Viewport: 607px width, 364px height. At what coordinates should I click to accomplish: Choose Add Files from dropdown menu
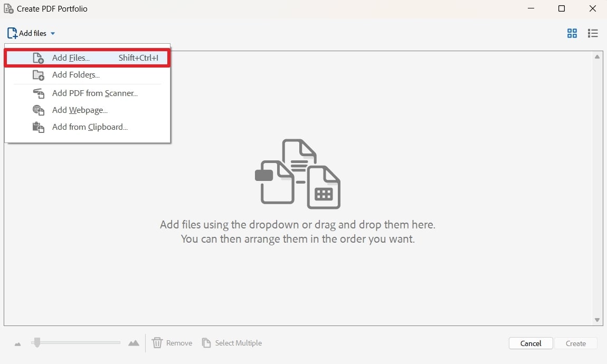[88, 58]
